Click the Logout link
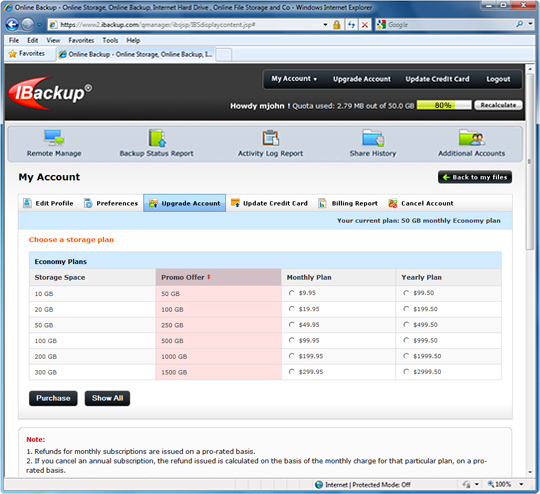This screenshot has width=540, height=494. [x=498, y=79]
